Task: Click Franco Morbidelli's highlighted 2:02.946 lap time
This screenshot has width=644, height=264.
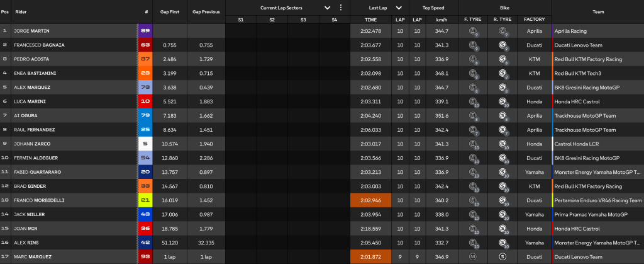Action: [x=371, y=200]
